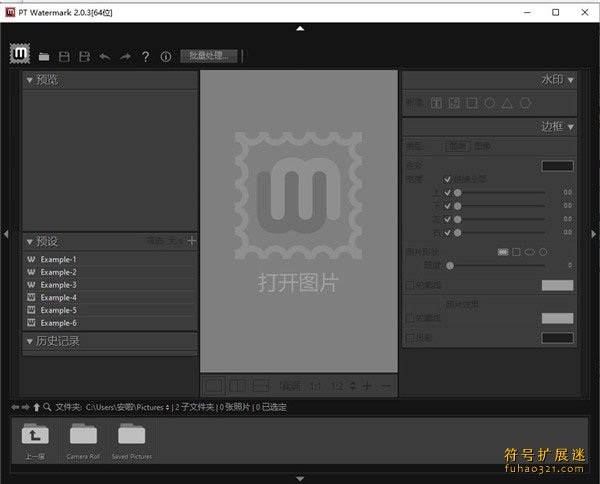Click the Save floppy disk icon

pos(64,57)
